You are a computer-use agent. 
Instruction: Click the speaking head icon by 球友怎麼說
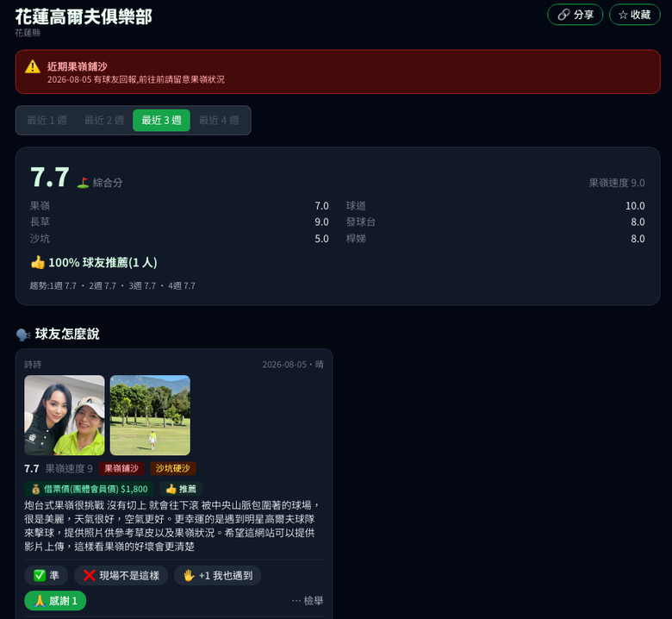pos(23,335)
